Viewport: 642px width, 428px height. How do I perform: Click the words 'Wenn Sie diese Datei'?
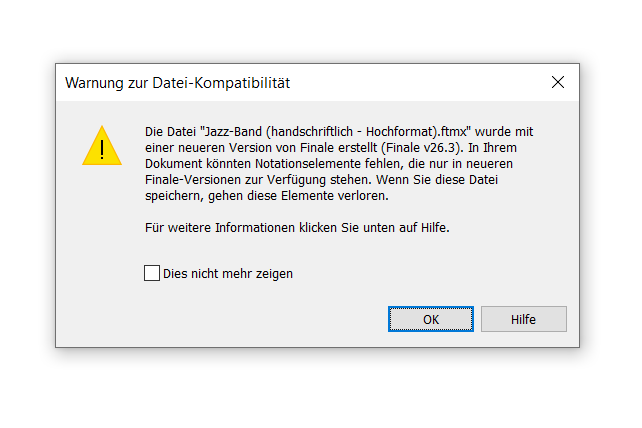coord(437,180)
